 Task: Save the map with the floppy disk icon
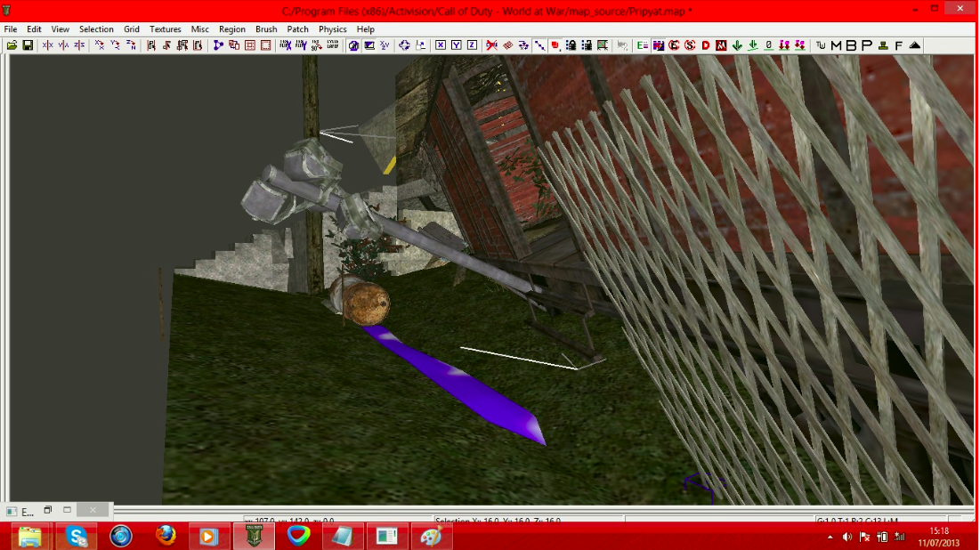click(x=28, y=45)
